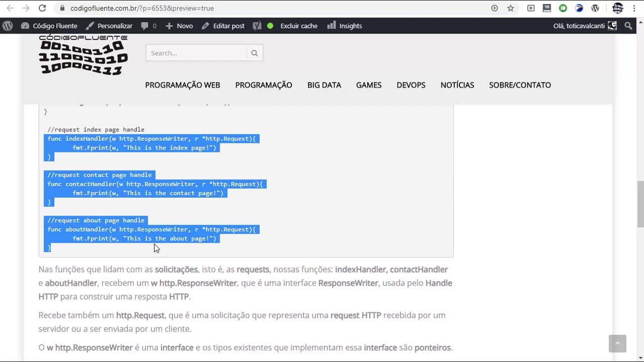Click the text 'This is the about page!'
Viewport: 644px width, 362px height.
tap(169, 238)
